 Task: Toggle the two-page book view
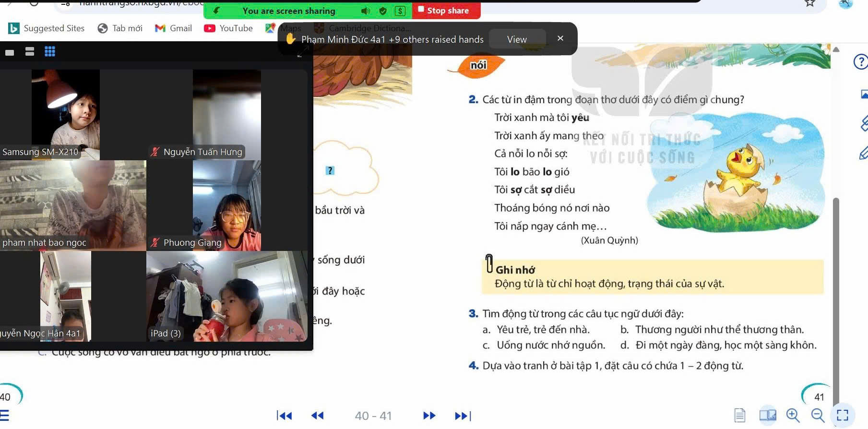click(x=767, y=415)
